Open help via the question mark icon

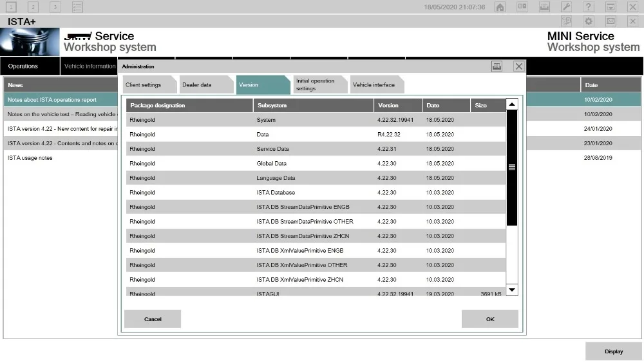click(x=589, y=7)
